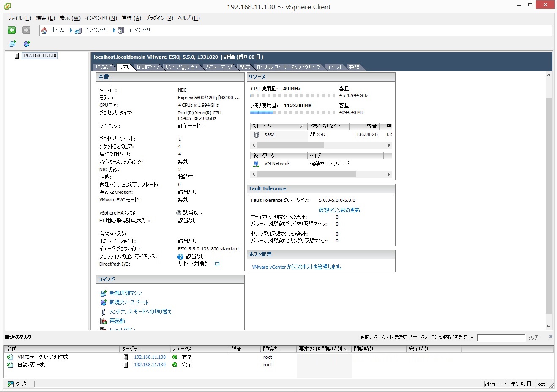The image size is (557, 392).
Task: Click the 再起動 command link
Action: [117, 321]
